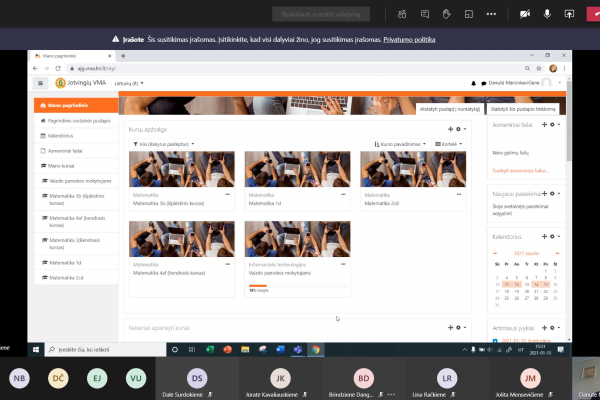Open options menu on Matematika 3b card
600x400 pixels.
228,194
